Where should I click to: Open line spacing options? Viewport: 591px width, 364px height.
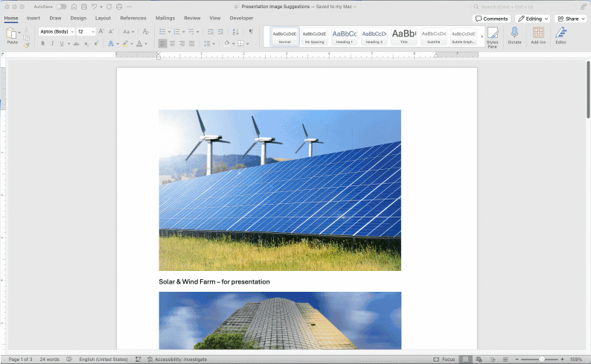pos(207,44)
